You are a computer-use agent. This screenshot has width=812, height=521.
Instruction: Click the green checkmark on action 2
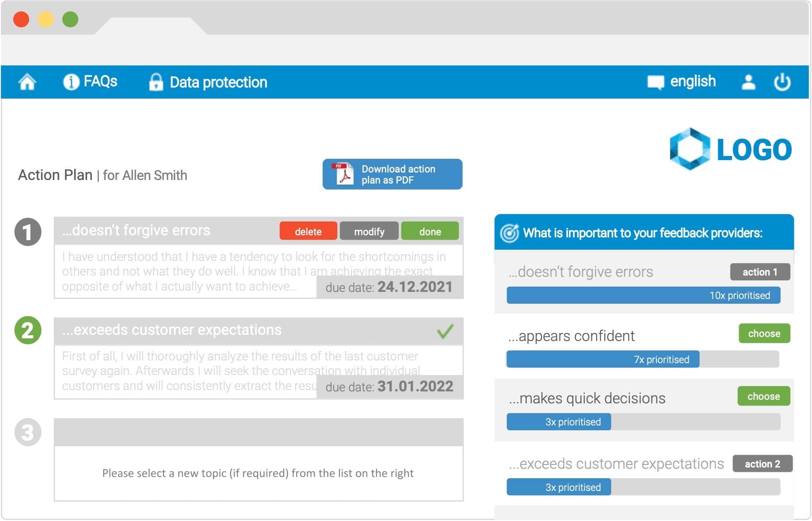445,331
